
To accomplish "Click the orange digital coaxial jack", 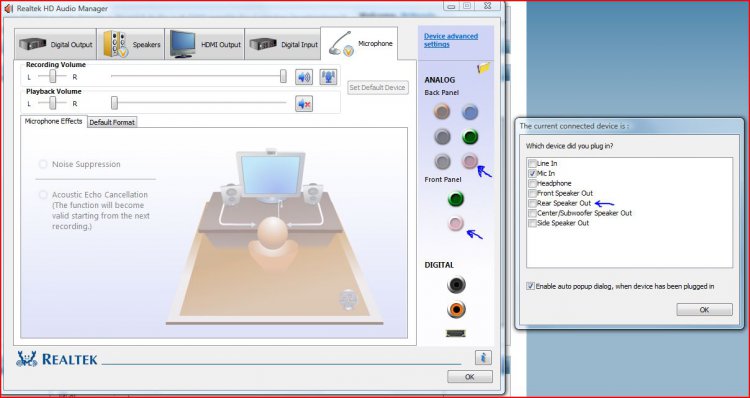I will coord(456,310).
